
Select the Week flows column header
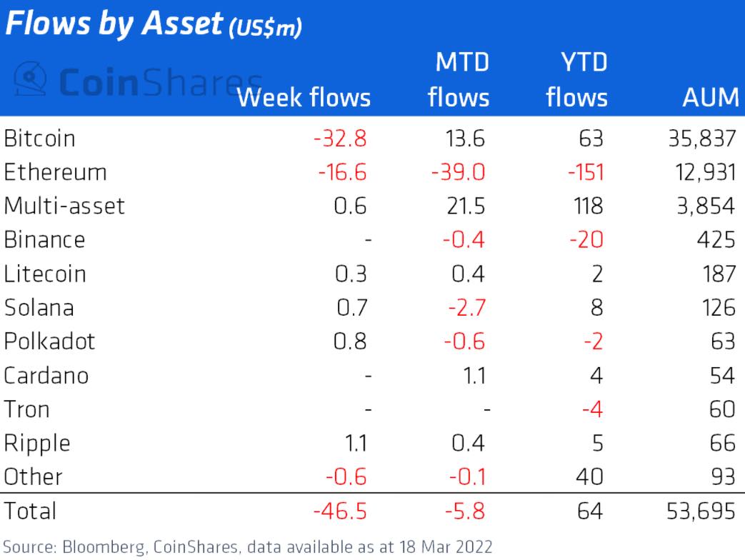point(304,98)
